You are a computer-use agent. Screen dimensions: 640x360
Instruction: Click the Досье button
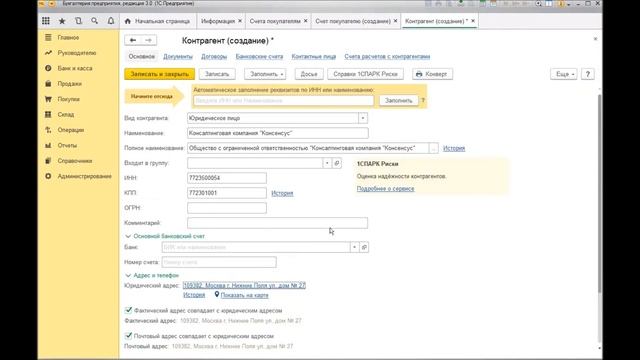309,74
